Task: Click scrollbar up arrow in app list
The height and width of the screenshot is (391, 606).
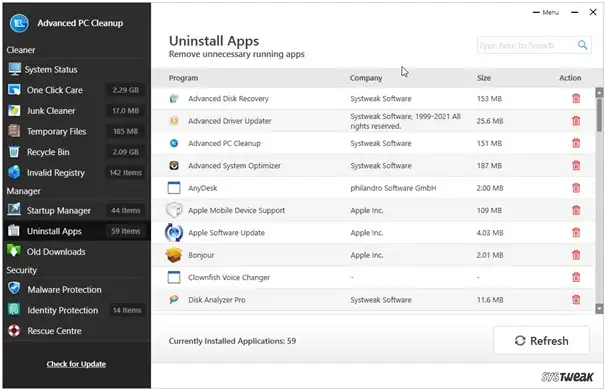Action: click(599, 92)
